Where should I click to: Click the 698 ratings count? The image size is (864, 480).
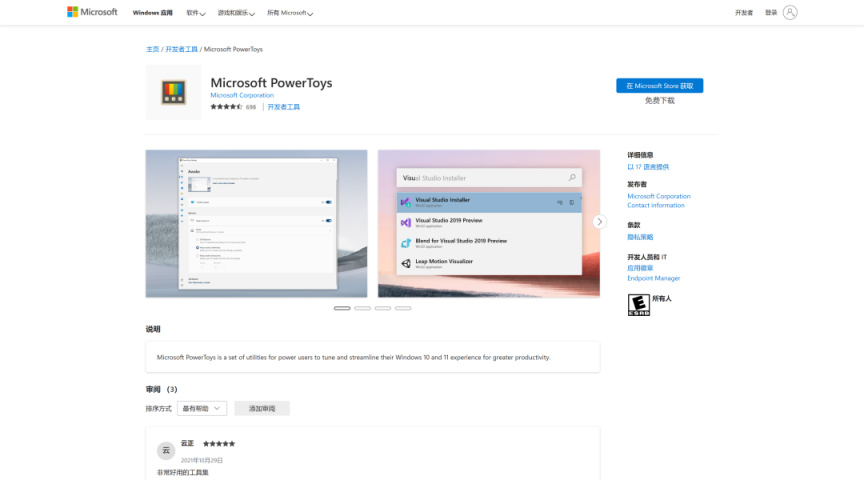point(251,107)
